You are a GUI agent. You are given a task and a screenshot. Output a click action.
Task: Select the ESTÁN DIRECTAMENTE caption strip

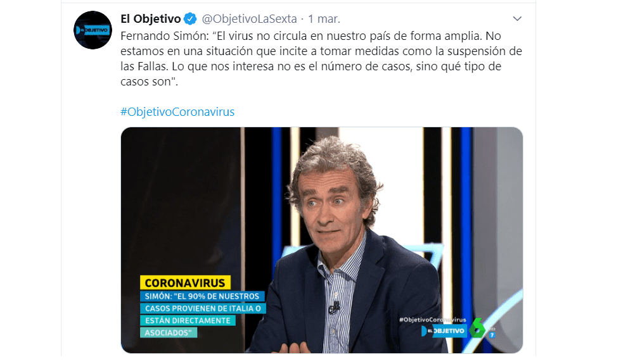coord(188,320)
